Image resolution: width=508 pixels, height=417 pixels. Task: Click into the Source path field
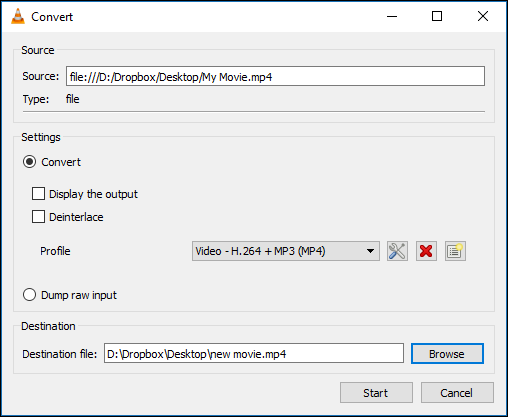(x=275, y=76)
